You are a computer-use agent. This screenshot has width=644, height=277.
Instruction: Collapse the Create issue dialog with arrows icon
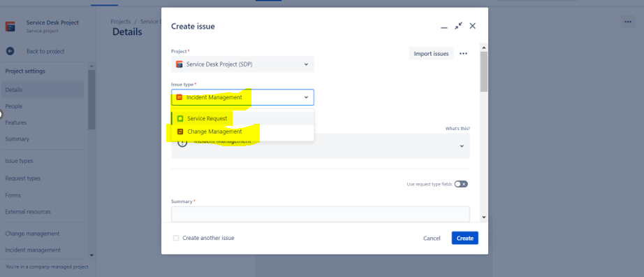coord(458,26)
